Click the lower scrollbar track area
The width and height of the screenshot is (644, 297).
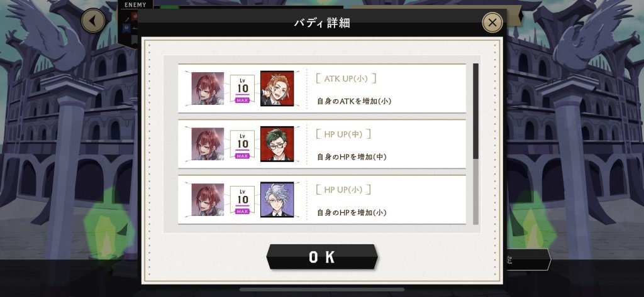[x=475, y=192]
